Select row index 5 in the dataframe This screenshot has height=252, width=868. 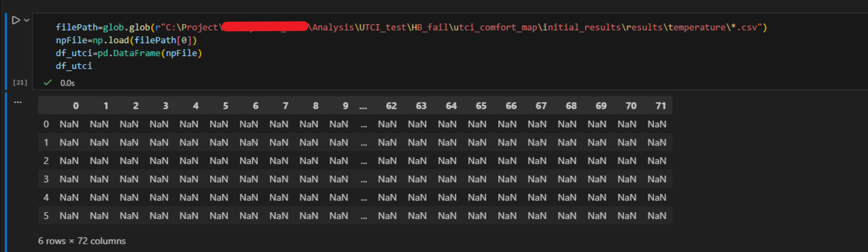tap(46, 216)
